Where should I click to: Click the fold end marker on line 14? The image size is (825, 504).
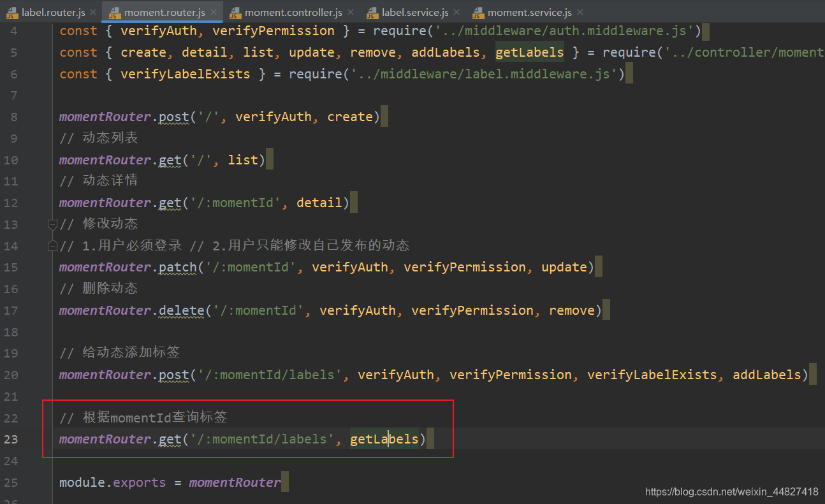click(53, 246)
